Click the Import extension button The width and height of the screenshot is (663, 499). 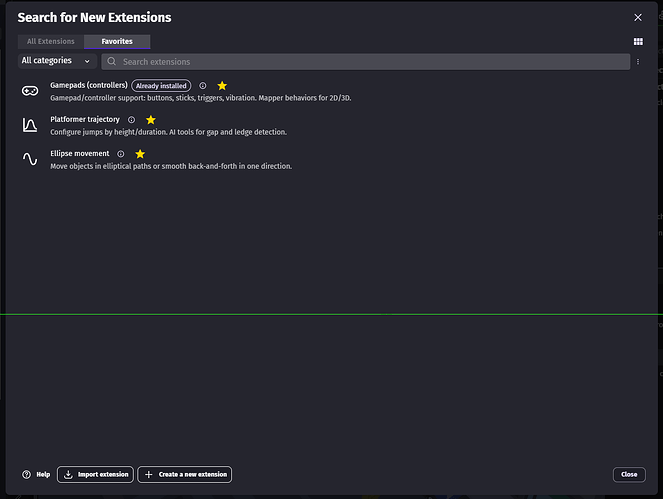tap(95, 474)
